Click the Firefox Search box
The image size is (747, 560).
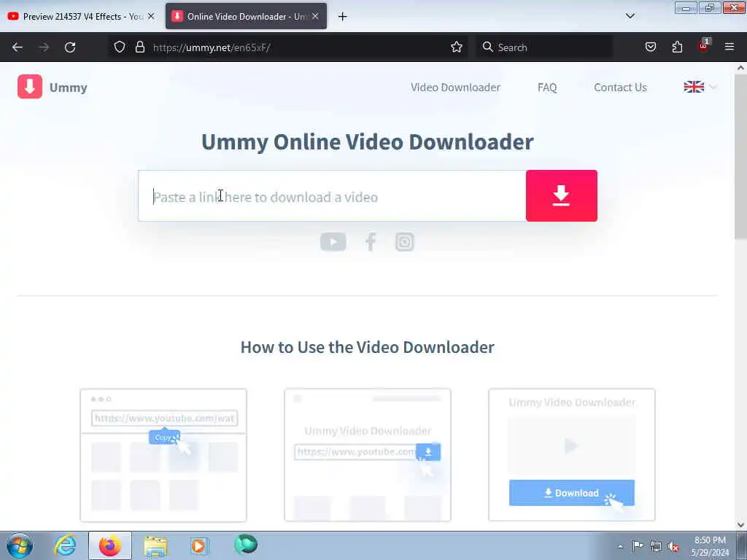click(543, 47)
